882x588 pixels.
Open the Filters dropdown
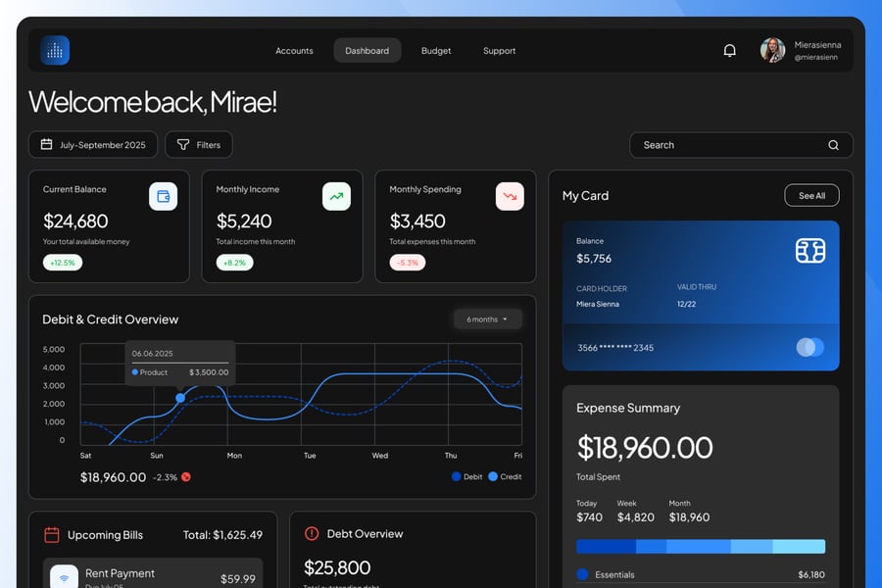(198, 145)
